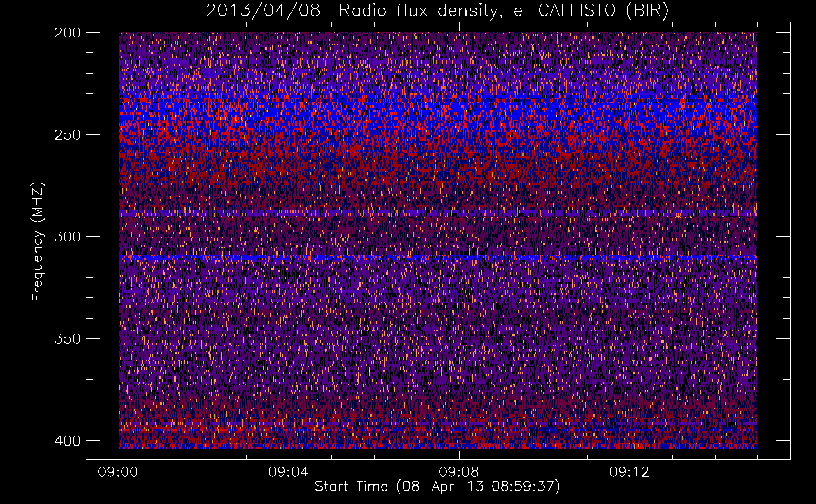Click the 'Frequency (MHZ)' axis label
The width and height of the screenshot is (816, 504).
[x=38, y=242]
